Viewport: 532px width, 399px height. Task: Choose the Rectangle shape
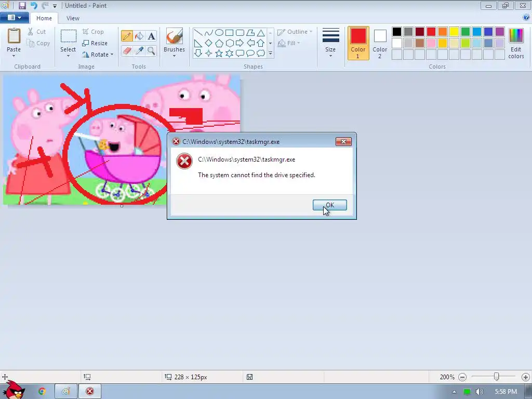(x=229, y=33)
